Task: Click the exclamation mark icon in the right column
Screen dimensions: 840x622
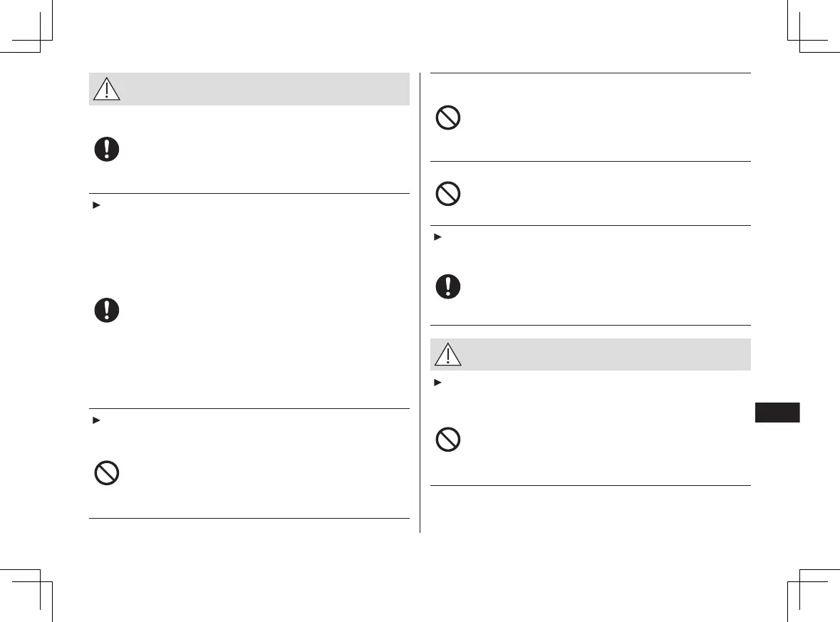Action: pyautogui.click(x=447, y=286)
